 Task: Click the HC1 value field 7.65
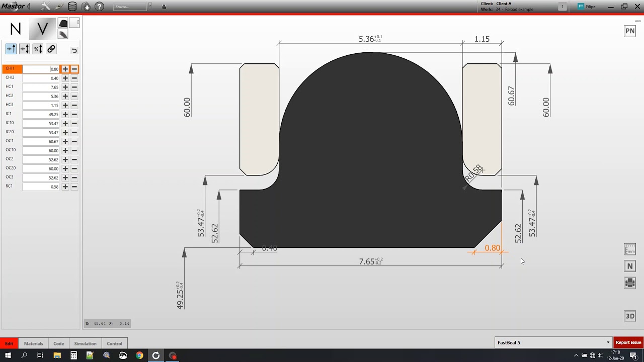tap(41, 87)
